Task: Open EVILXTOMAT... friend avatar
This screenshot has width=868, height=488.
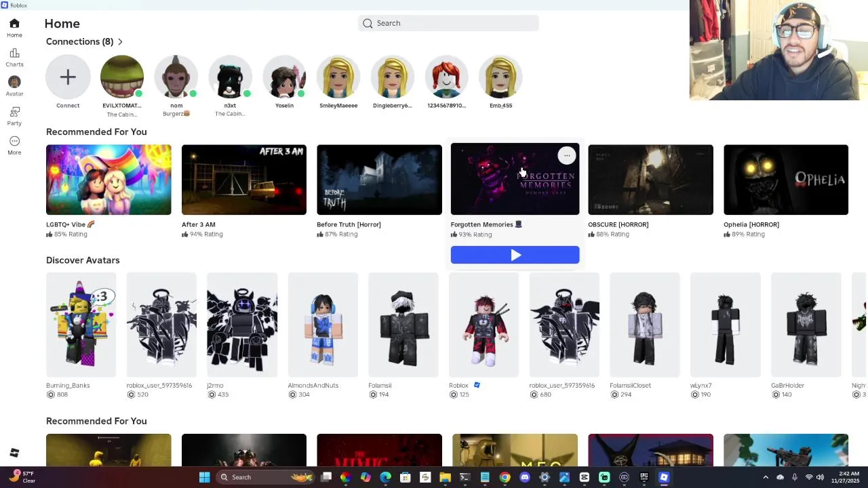Action: (x=122, y=77)
